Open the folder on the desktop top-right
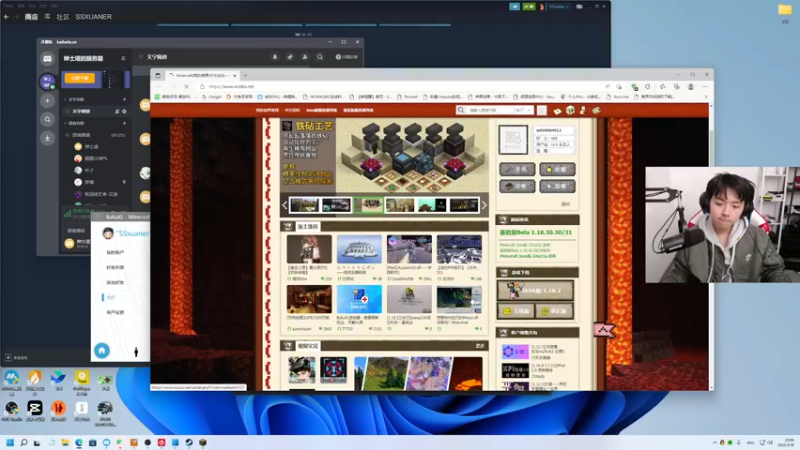Viewport: 800px width, 450px height. (785, 13)
